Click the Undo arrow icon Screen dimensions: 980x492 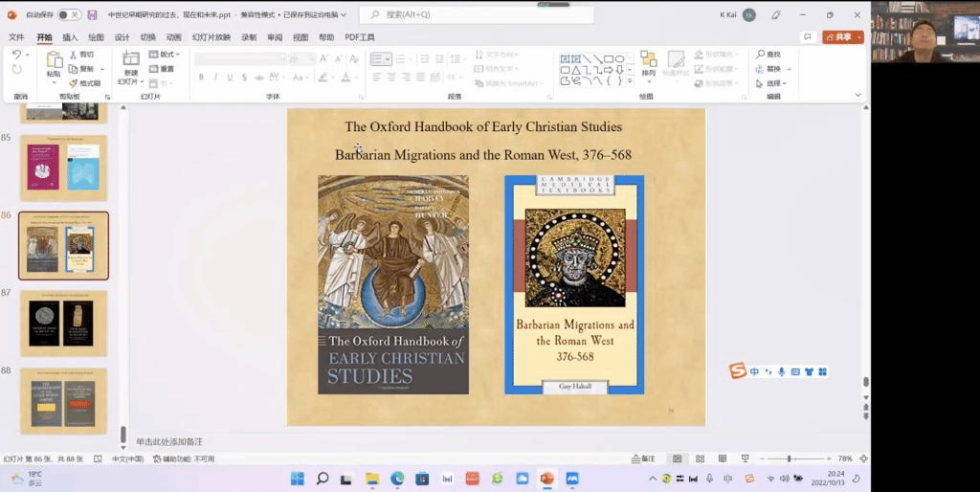(17, 56)
